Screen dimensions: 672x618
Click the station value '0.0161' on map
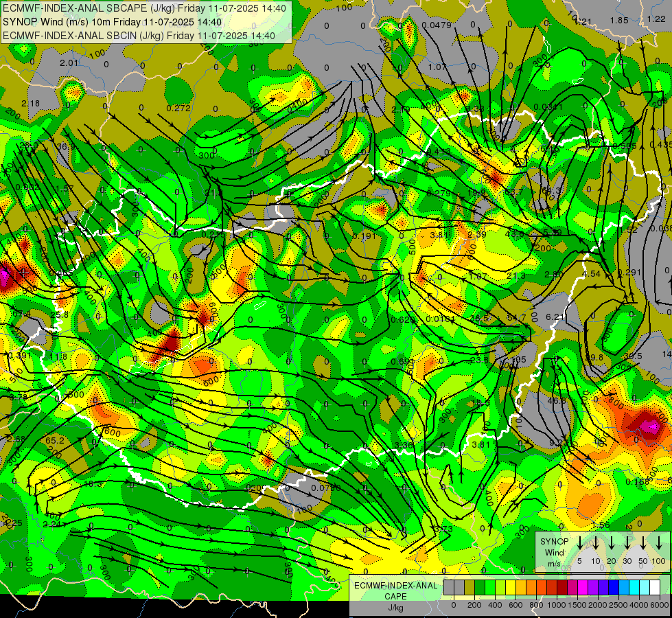(441, 319)
